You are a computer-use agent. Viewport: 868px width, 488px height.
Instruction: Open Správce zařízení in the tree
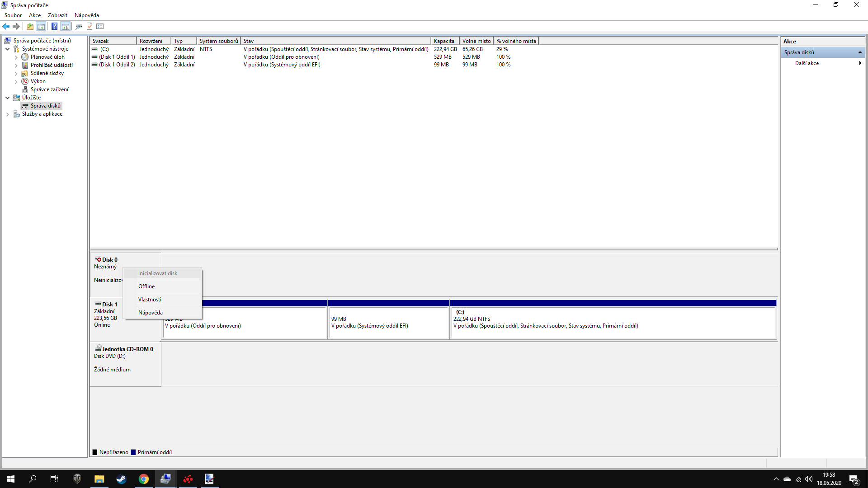click(49, 89)
